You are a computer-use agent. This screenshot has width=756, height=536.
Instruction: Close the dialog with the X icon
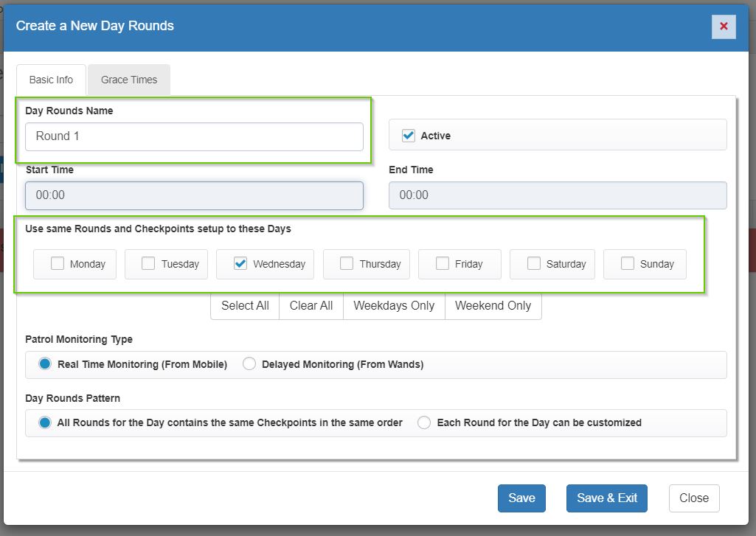[723, 27]
